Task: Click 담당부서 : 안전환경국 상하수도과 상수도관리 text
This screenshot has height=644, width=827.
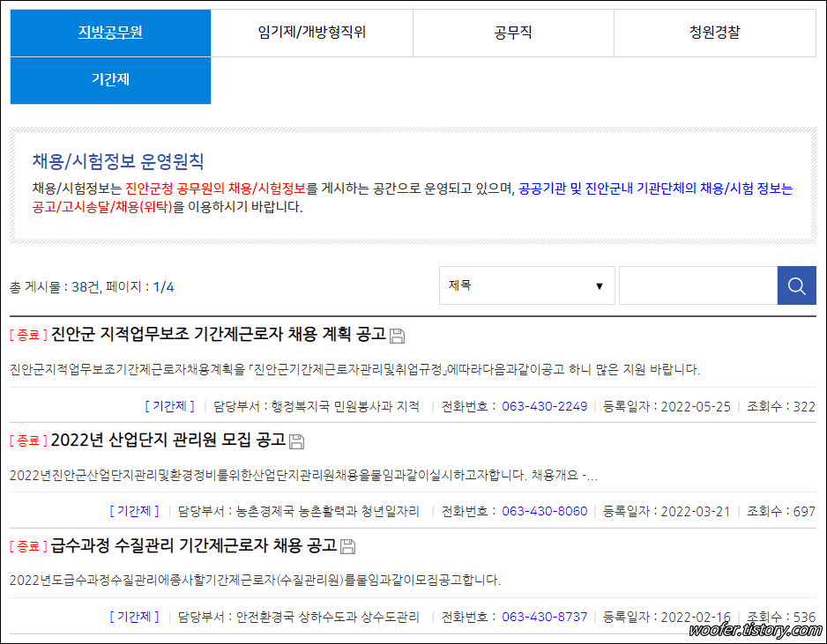Action: pyautogui.click(x=299, y=617)
